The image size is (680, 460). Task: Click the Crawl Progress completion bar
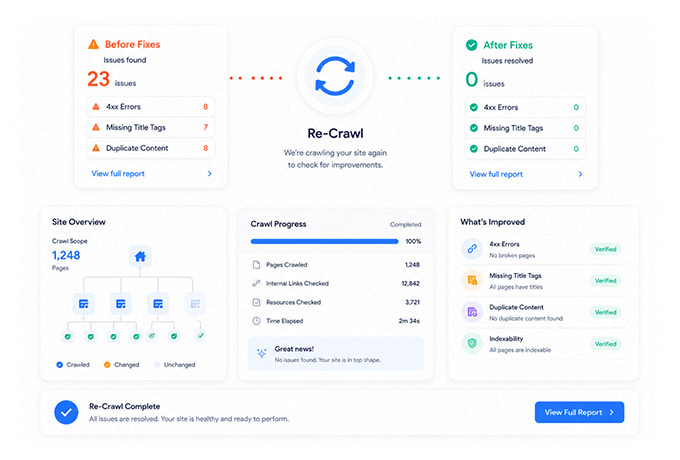(324, 241)
